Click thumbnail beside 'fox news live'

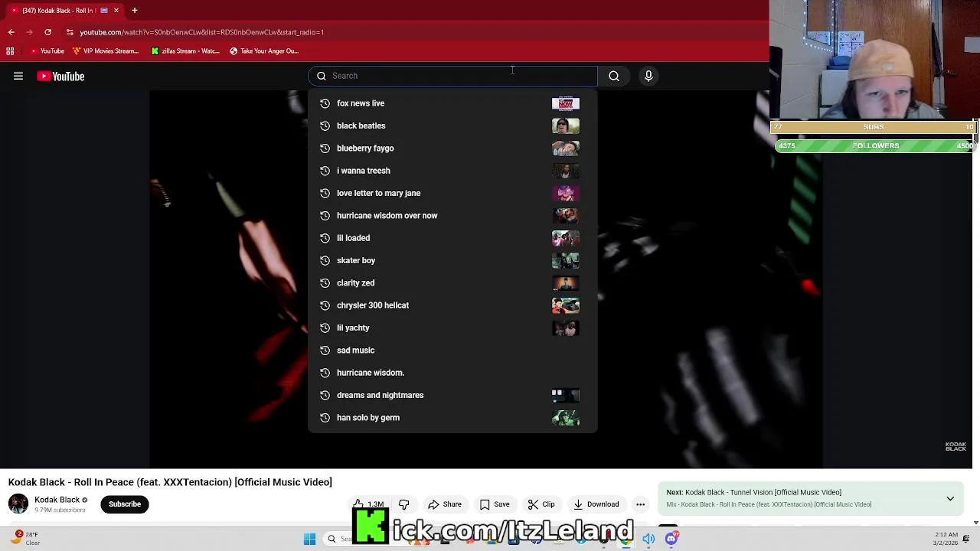click(566, 103)
